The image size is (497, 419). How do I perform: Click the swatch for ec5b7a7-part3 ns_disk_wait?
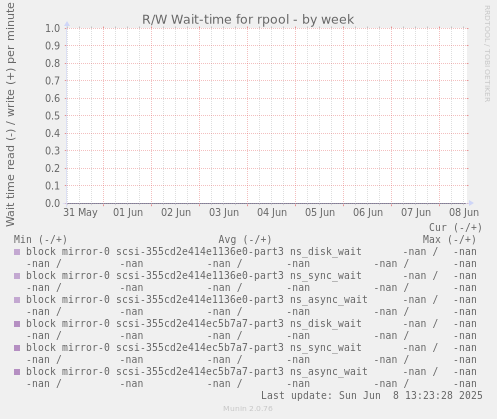(17, 324)
